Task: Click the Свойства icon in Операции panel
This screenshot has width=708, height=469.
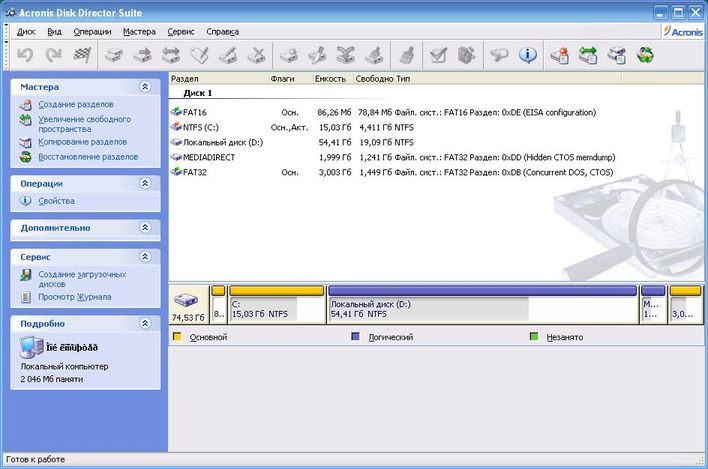Action: 27,201
